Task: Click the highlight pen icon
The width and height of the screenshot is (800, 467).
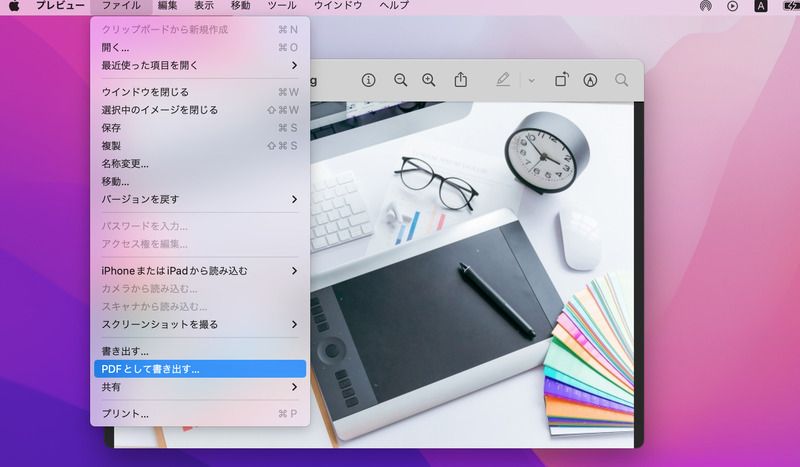Action: (x=503, y=80)
